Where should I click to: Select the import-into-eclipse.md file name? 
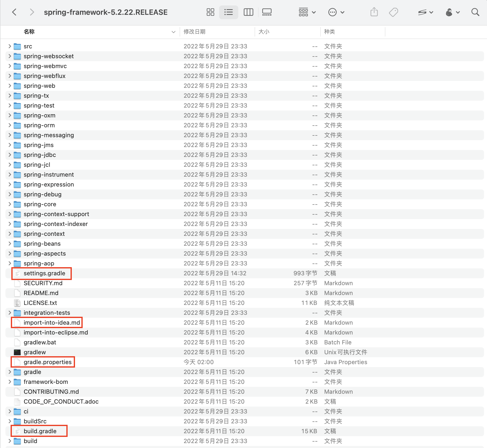(x=56, y=332)
